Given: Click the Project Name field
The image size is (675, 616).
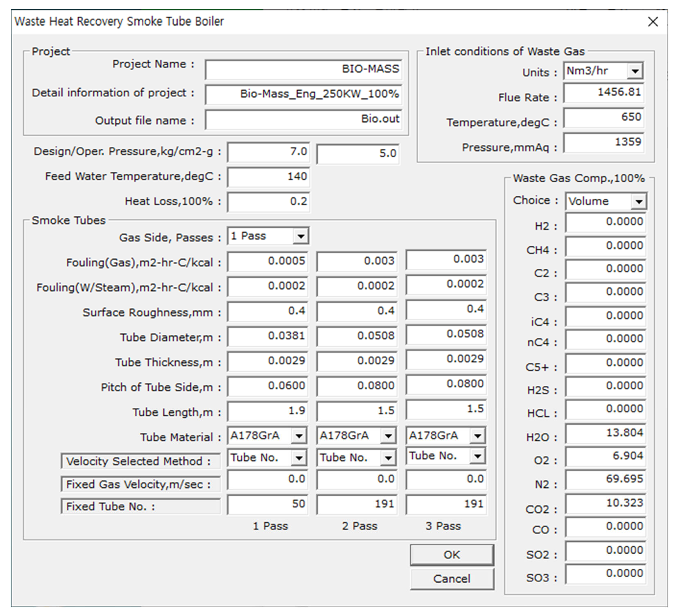Looking at the screenshot, I should (303, 69).
